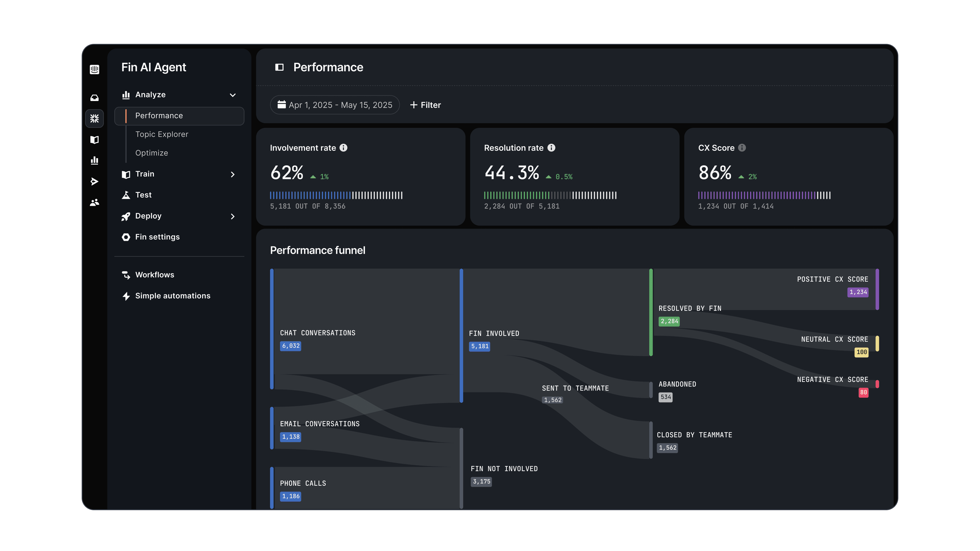Expand the Train section
980x551 pixels.
coord(232,174)
